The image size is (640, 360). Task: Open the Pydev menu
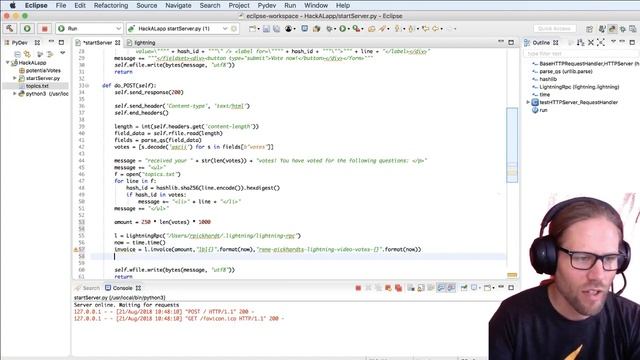[267, 5]
